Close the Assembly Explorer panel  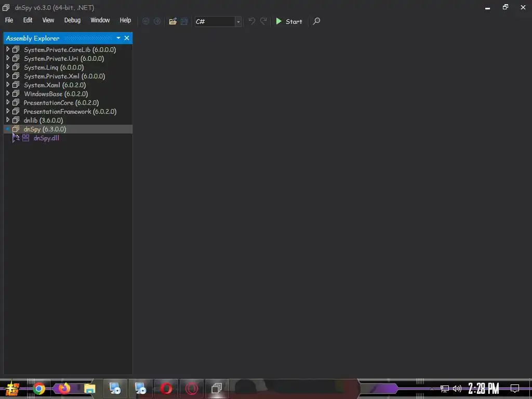click(127, 38)
